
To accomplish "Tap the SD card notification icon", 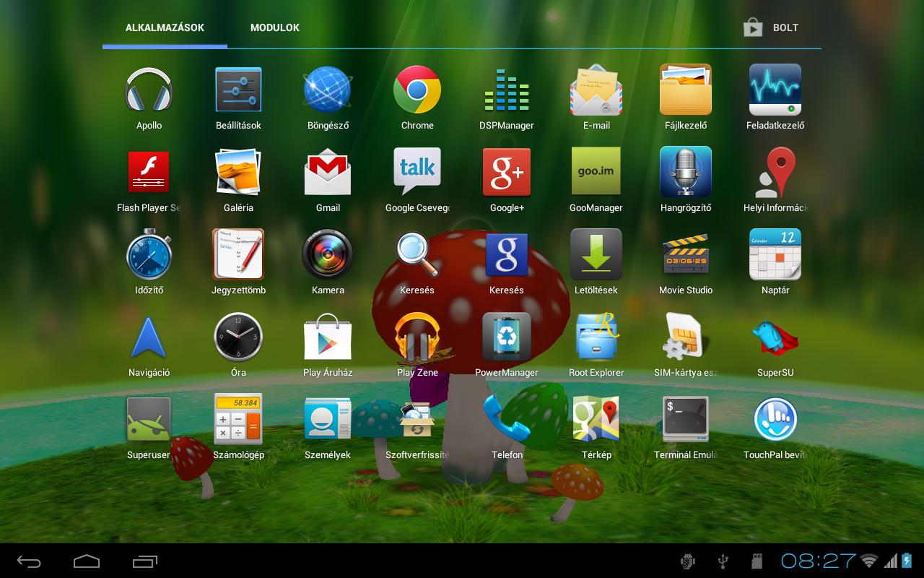I will 757,561.
